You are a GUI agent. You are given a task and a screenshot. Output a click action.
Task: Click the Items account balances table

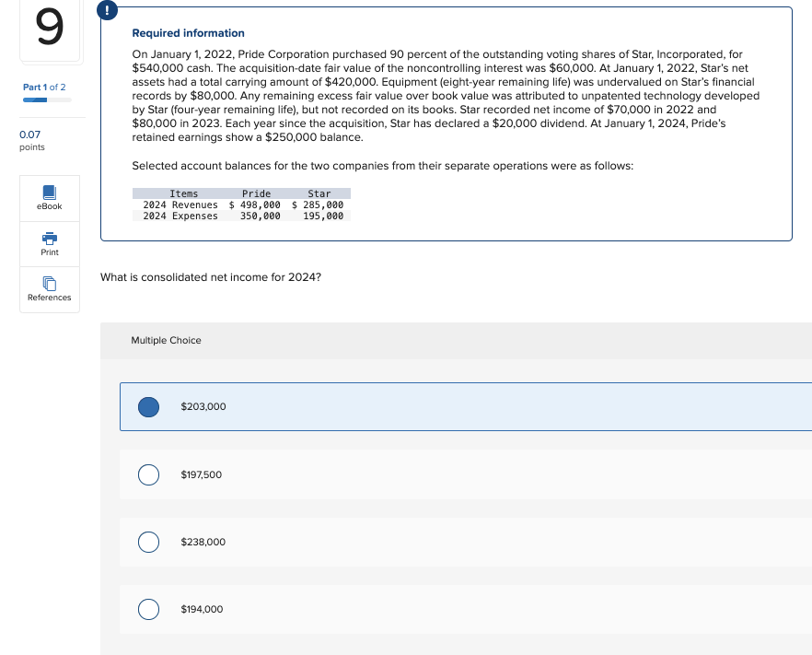tap(241, 204)
